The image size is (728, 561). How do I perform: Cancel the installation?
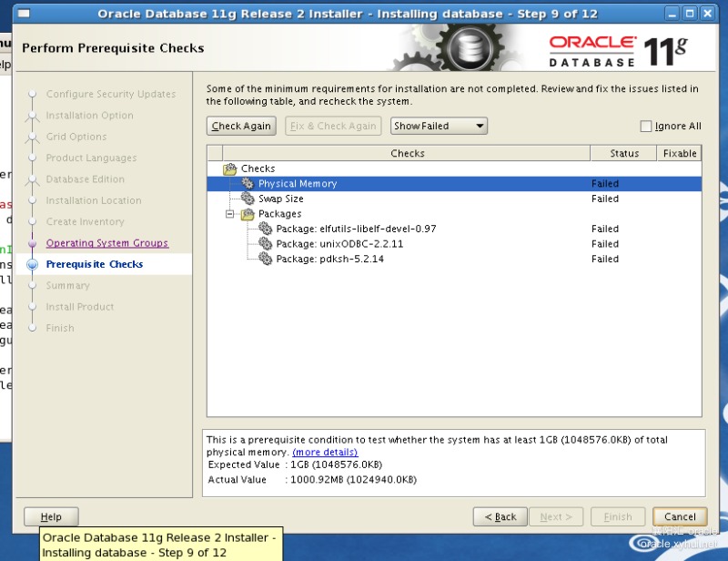tap(680, 517)
